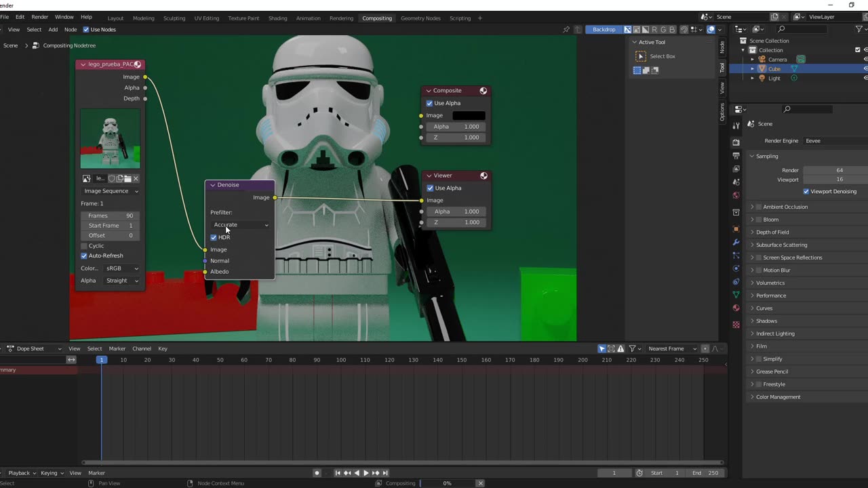Viewport: 868px width, 488px height.
Task: Toggle Use Alpha in the Viewer node
Action: 430,188
